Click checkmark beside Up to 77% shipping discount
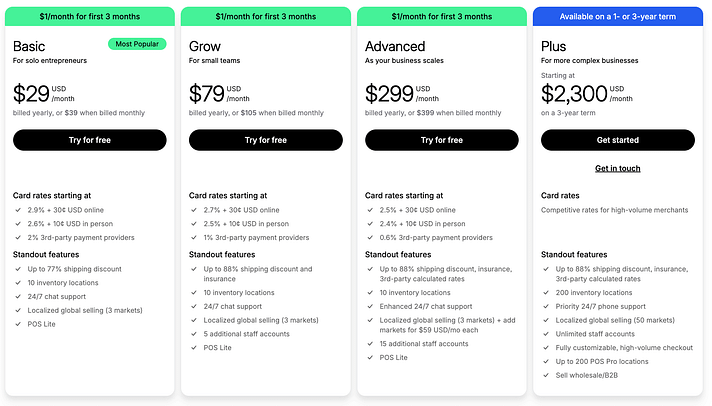Image resolution: width=712 pixels, height=406 pixels. pyautogui.click(x=18, y=269)
